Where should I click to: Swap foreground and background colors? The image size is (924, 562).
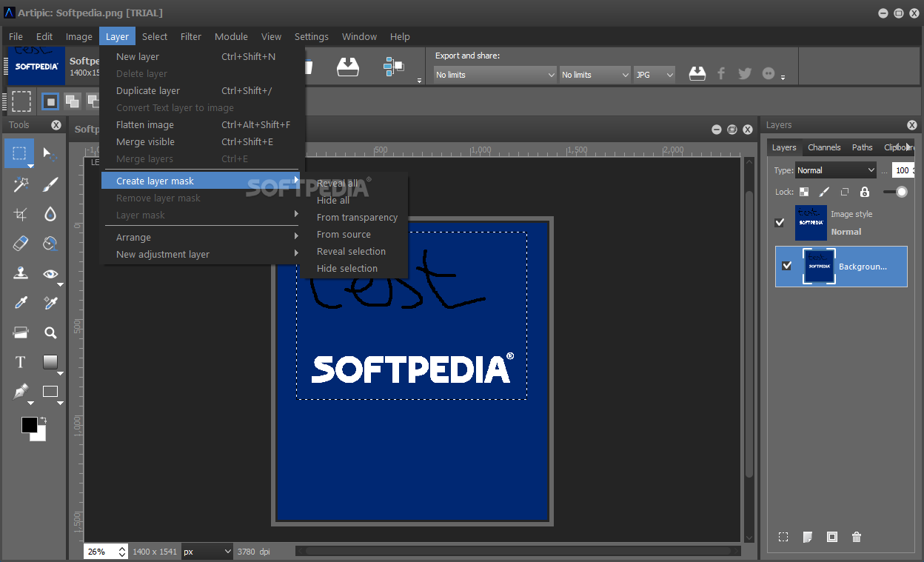[43, 420]
